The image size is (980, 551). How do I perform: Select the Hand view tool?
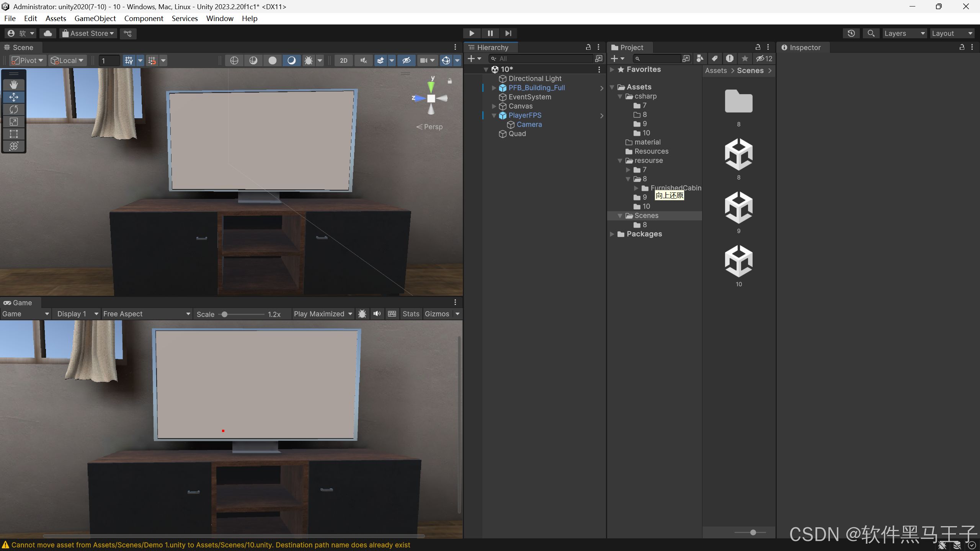(14, 85)
